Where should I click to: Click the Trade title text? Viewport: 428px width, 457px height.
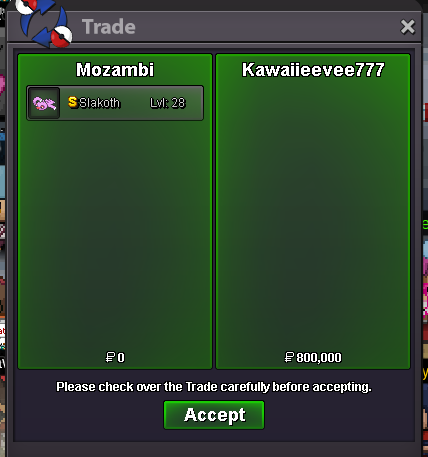coord(109,27)
